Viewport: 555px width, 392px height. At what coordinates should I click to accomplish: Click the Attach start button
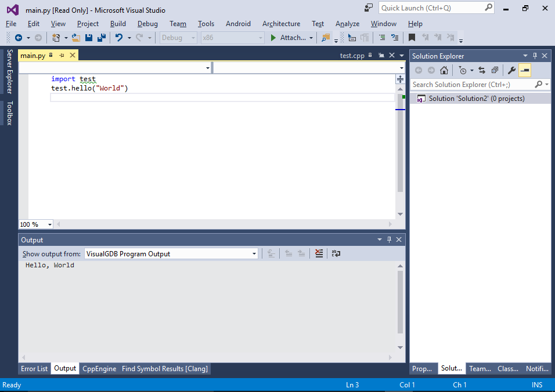click(x=288, y=38)
